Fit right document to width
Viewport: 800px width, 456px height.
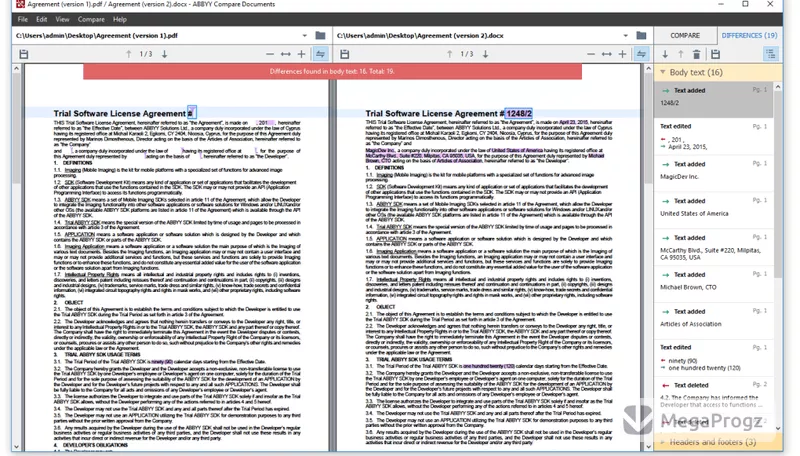(x=607, y=54)
